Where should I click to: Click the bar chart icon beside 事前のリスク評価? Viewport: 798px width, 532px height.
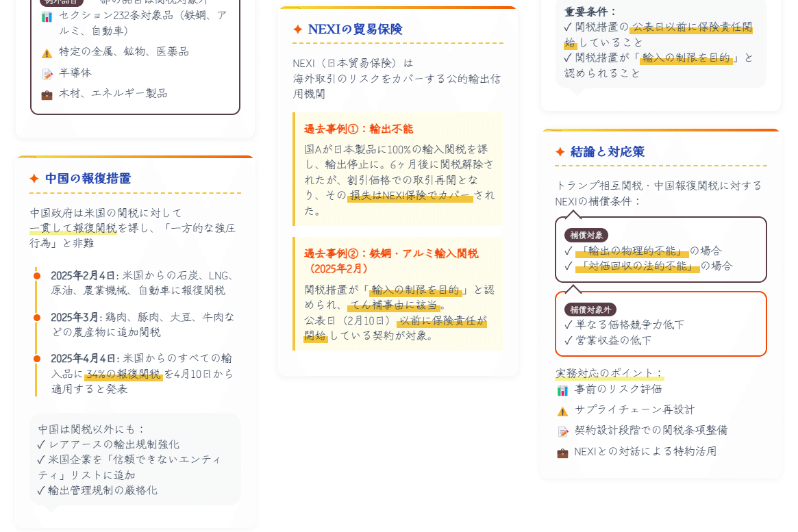[562, 390]
